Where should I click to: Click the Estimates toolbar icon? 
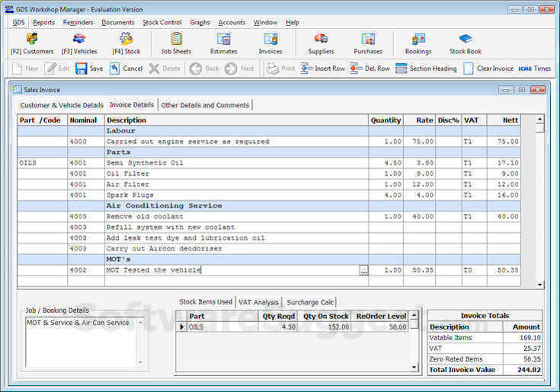click(x=223, y=43)
